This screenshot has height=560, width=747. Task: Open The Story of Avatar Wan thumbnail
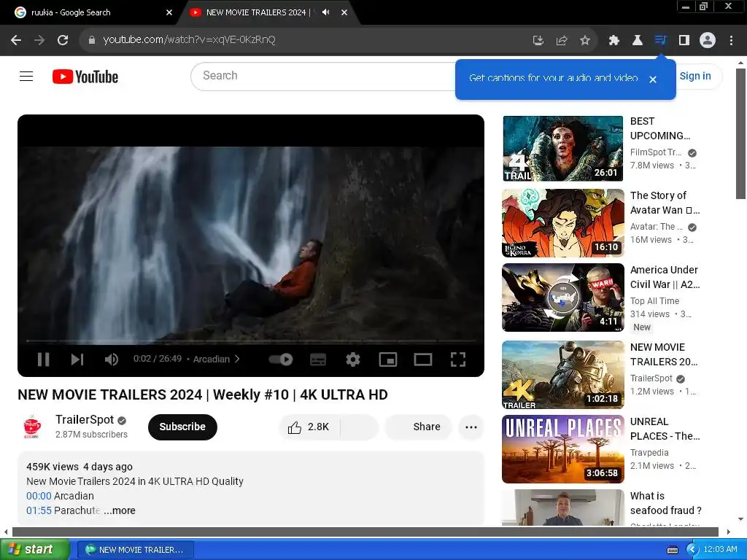click(562, 223)
